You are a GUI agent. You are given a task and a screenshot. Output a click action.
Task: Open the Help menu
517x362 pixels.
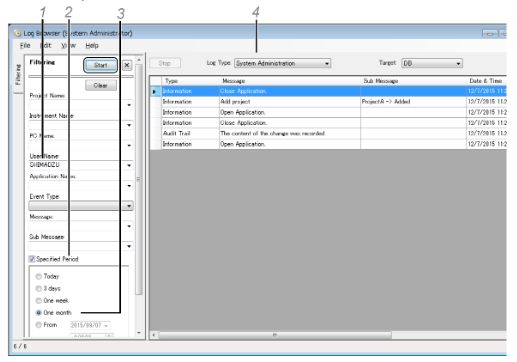(92, 46)
